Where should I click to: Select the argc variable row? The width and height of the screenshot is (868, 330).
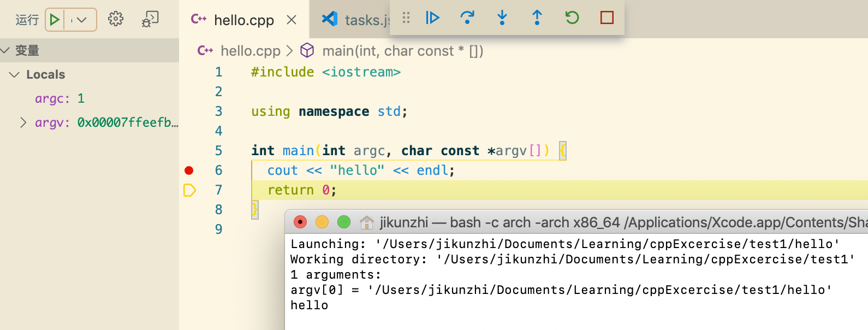click(90, 98)
